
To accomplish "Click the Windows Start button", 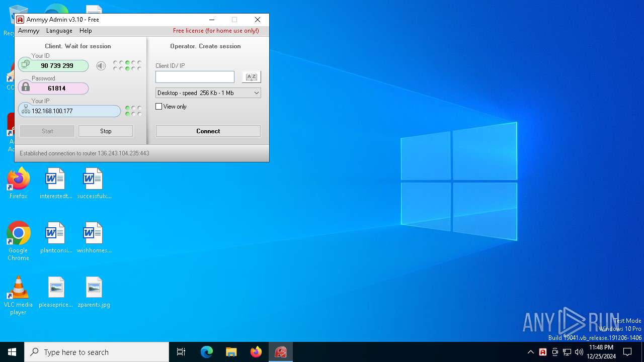I will click(x=12, y=352).
